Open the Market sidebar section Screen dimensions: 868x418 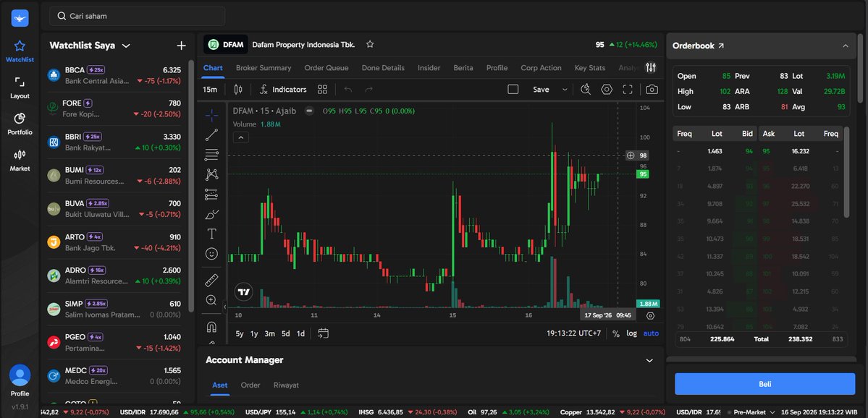point(20,161)
